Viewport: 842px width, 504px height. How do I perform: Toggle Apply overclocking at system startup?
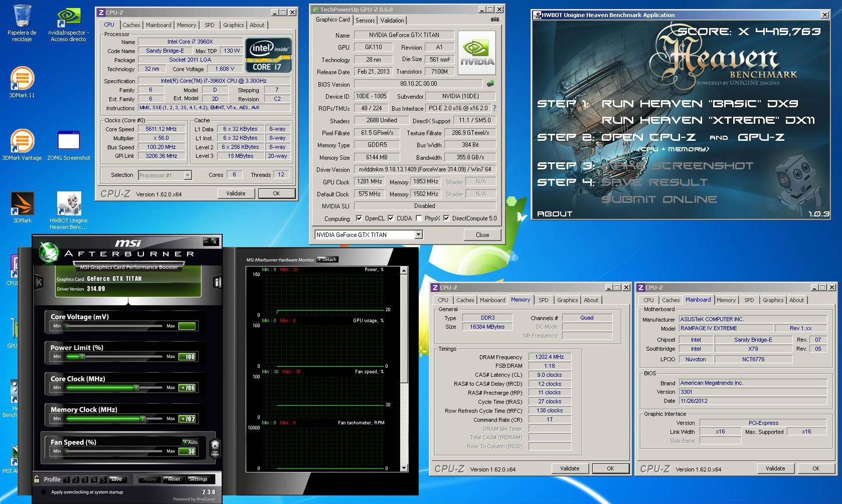tap(44, 492)
